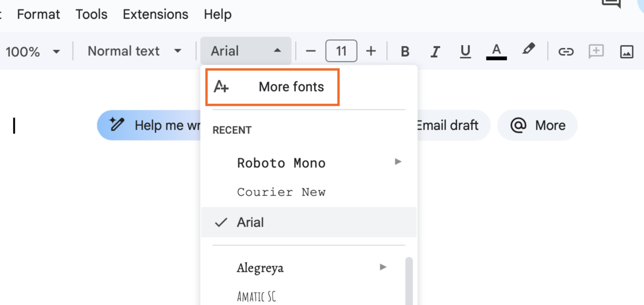Select the highlight color tool
Screen dimensions: 644x305
click(x=528, y=51)
